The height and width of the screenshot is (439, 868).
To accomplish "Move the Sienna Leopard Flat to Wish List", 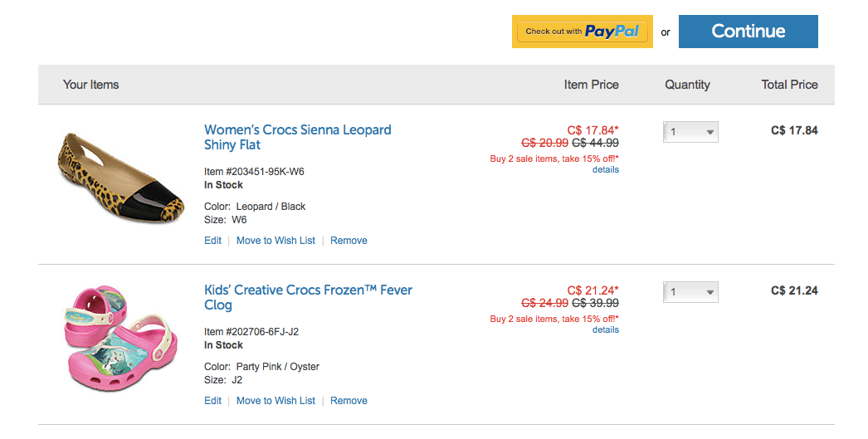I will (x=276, y=241).
